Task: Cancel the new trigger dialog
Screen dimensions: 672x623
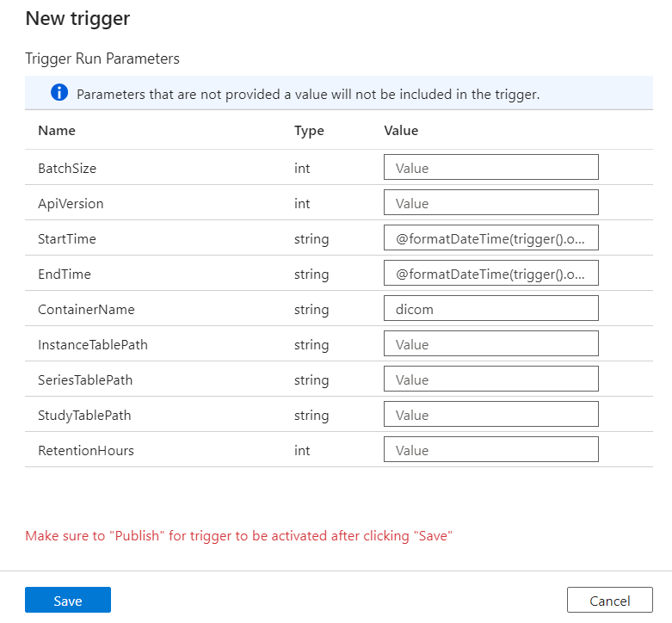Action: pos(609,601)
